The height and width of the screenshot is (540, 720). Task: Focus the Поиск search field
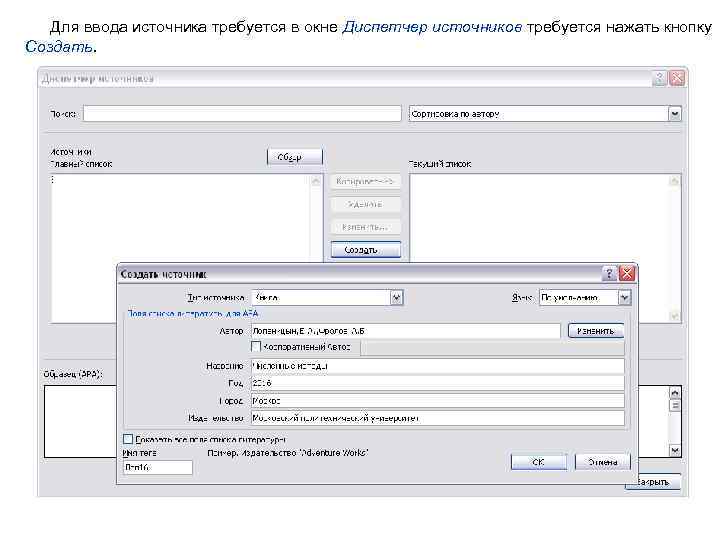[x=242, y=114]
